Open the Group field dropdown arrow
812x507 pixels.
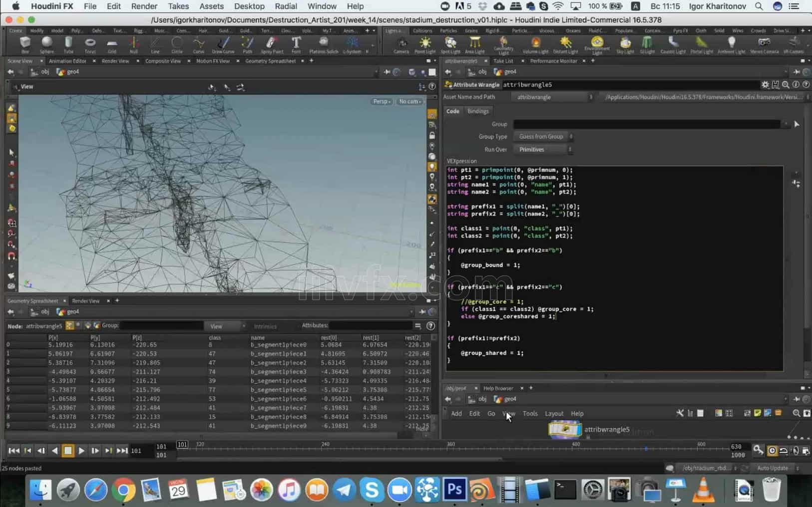pyautogui.click(x=787, y=124)
